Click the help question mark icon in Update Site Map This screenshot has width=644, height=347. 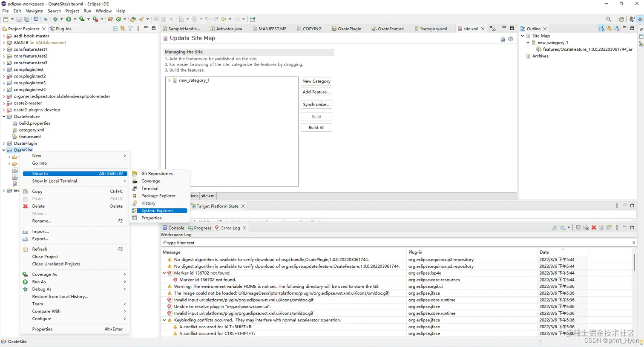510,39
